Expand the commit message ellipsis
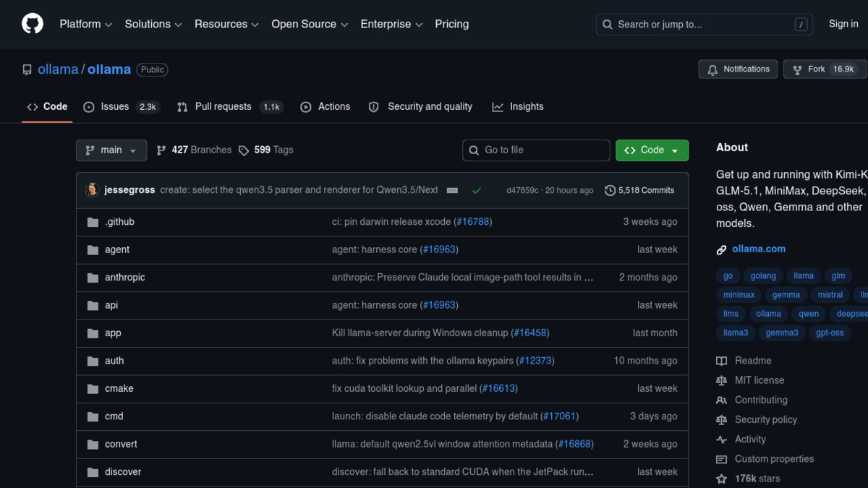The height and width of the screenshot is (488, 868). [452, 191]
